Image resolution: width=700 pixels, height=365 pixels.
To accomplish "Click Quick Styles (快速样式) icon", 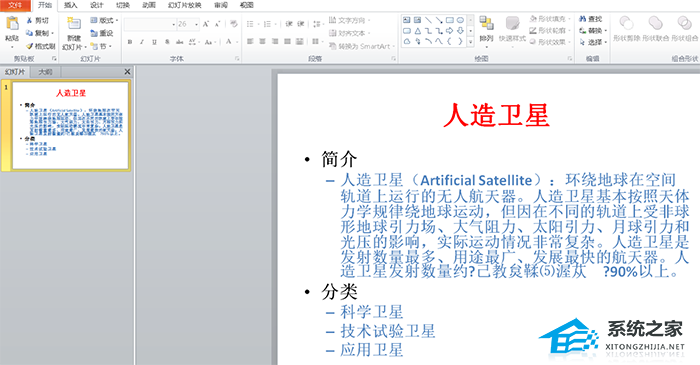I will (512, 24).
